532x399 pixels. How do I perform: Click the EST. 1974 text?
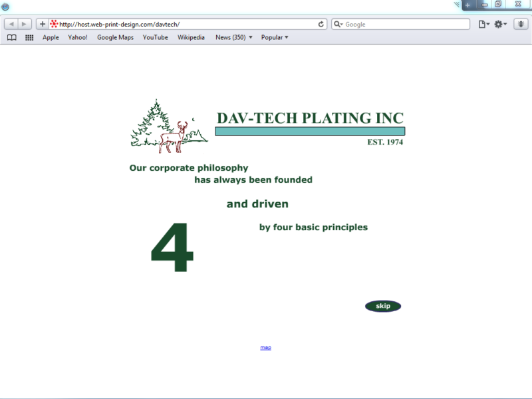pyautogui.click(x=385, y=142)
